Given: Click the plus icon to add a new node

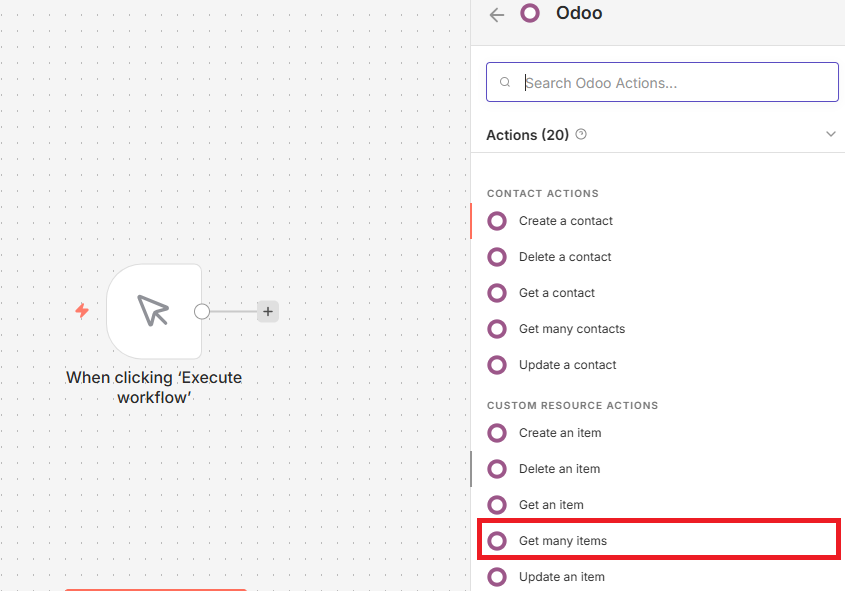Looking at the screenshot, I should [x=267, y=311].
